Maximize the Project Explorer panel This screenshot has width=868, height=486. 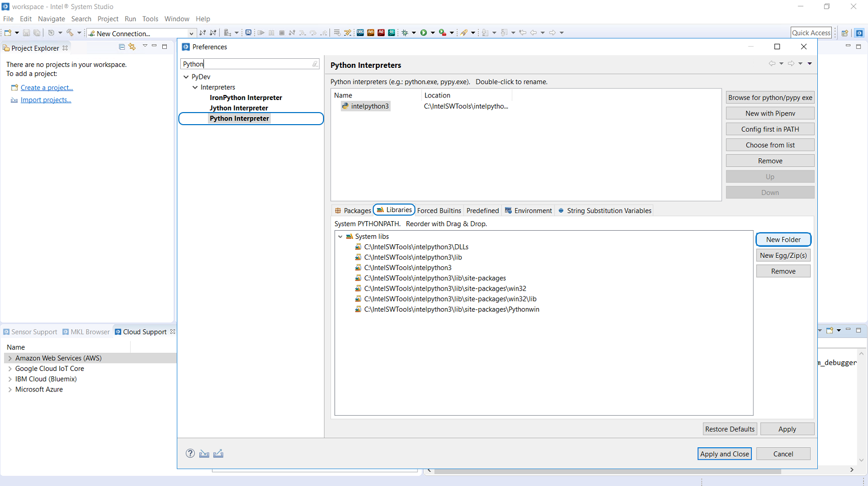[164, 46]
